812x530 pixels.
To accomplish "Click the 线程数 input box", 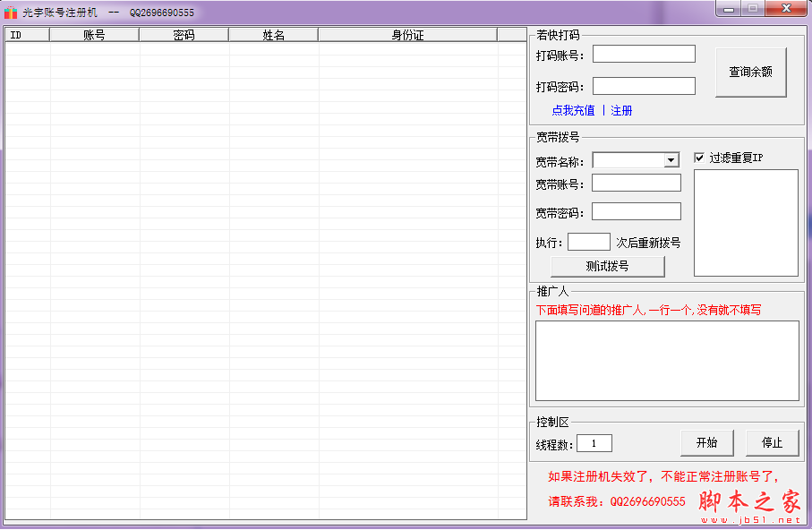I will pyautogui.click(x=594, y=443).
